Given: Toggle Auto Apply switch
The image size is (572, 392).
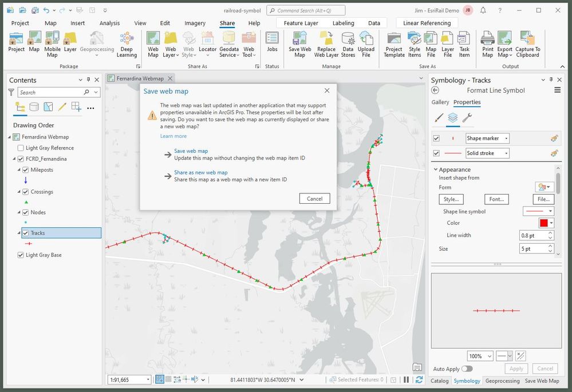Looking at the screenshot, I should point(467,369).
